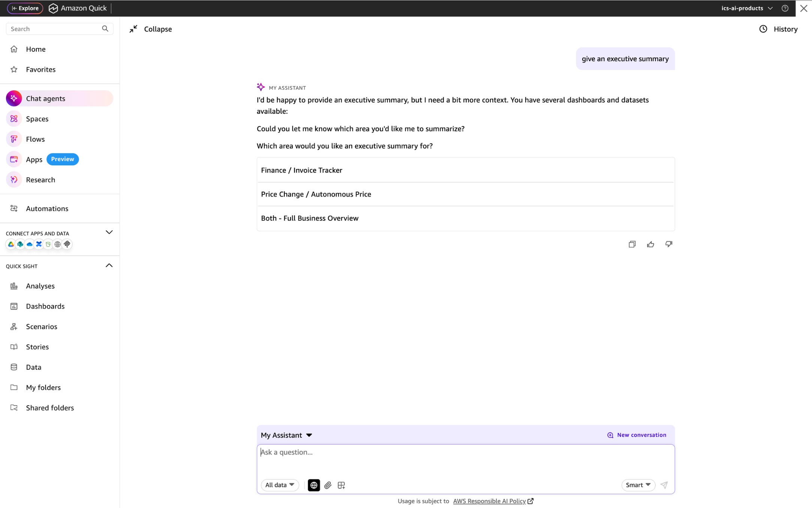Choose Finance / Invoice Tracker option
Image resolution: width=812 pixels, height=508 pixels.
pyautogui.click(x=465, y=170)
